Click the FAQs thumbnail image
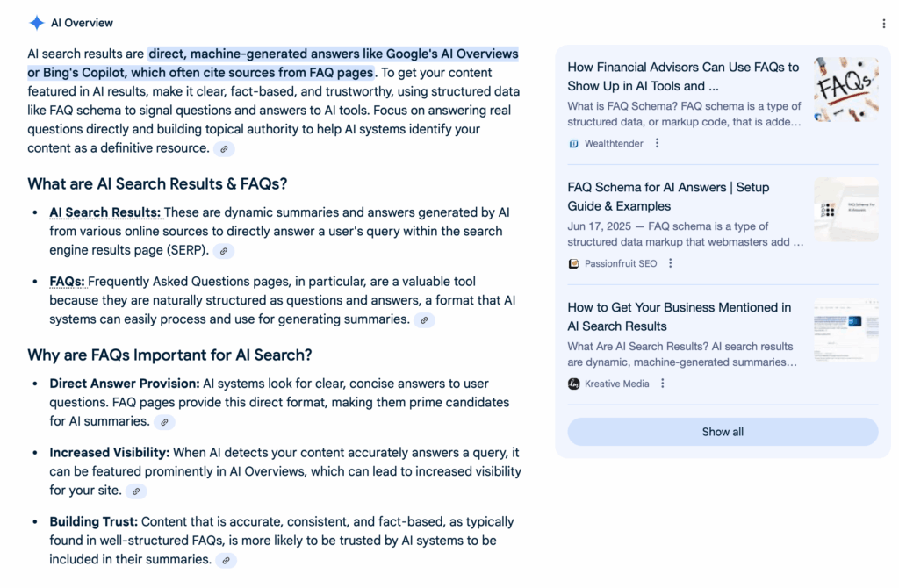Image resolution: width=899 pixels, height=588 pixels. tap(845, 90)
